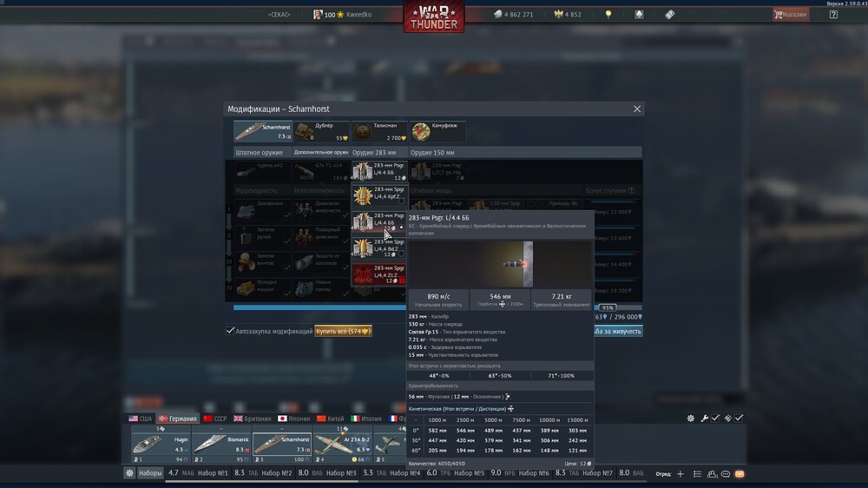Select the Китай country tab
This screenshot has width=868, height=488.
click(x=331, y=419)
